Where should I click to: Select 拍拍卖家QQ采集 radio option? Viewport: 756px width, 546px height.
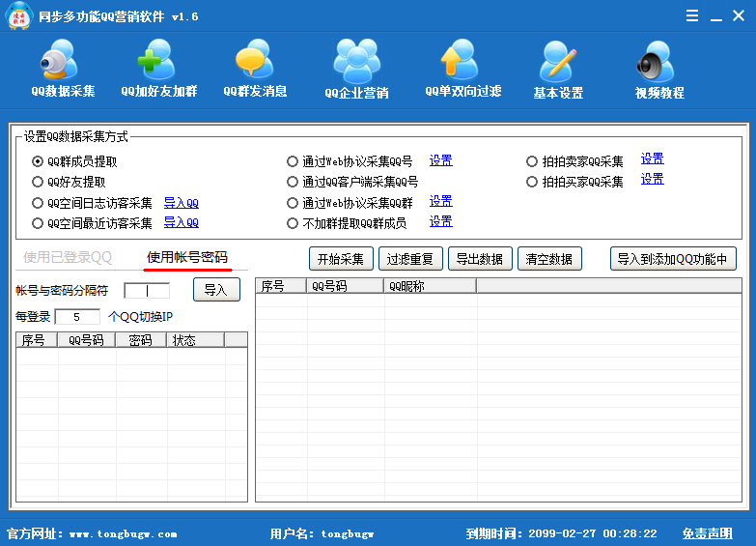pyautogui.click(x=532, y=161)
